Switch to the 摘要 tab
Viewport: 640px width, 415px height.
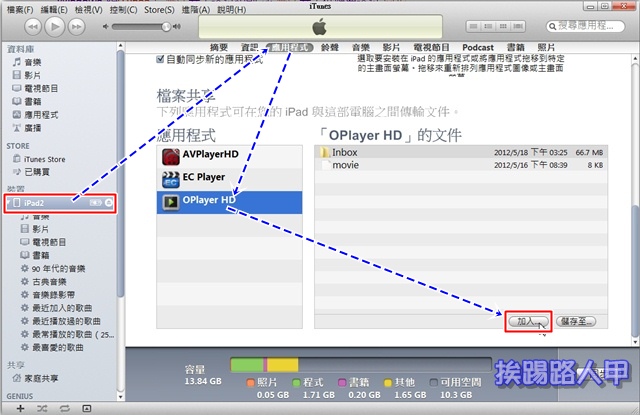point(219,48)
